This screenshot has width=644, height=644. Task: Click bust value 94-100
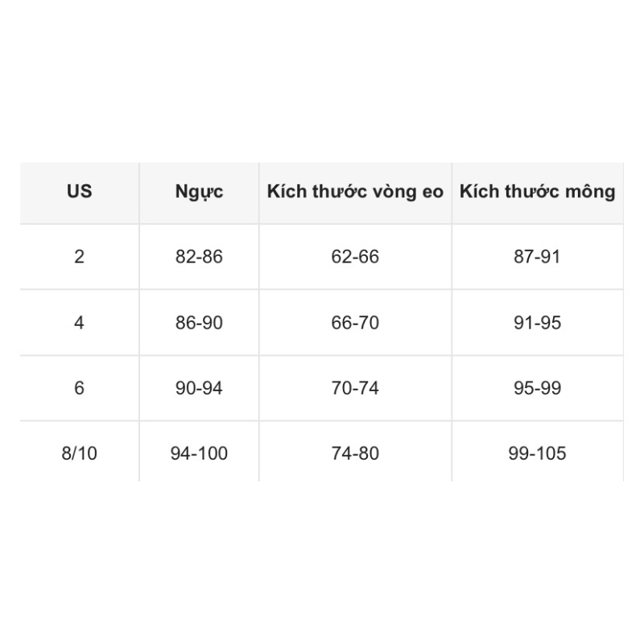pos(199,454)
